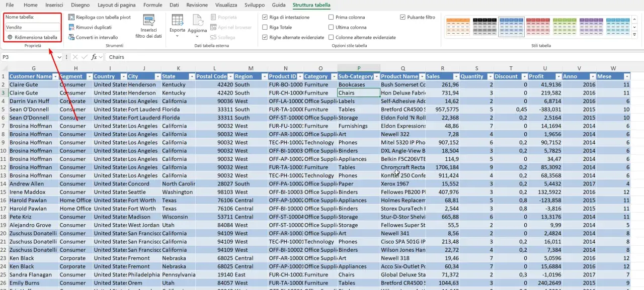This screenshot has height=290, width=644.
Task: Enable Ultima colonna checkbox
Action: (331, 27)
